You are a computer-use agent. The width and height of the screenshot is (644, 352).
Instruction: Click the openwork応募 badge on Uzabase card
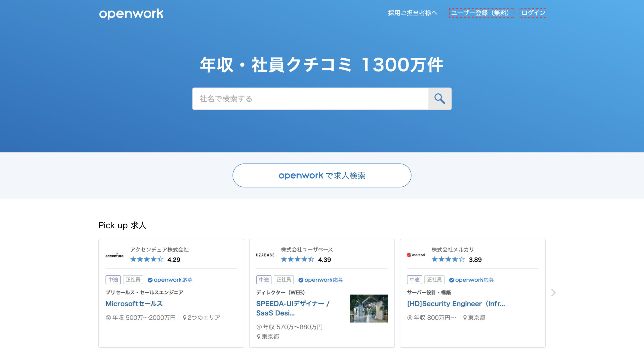(320, 280)
